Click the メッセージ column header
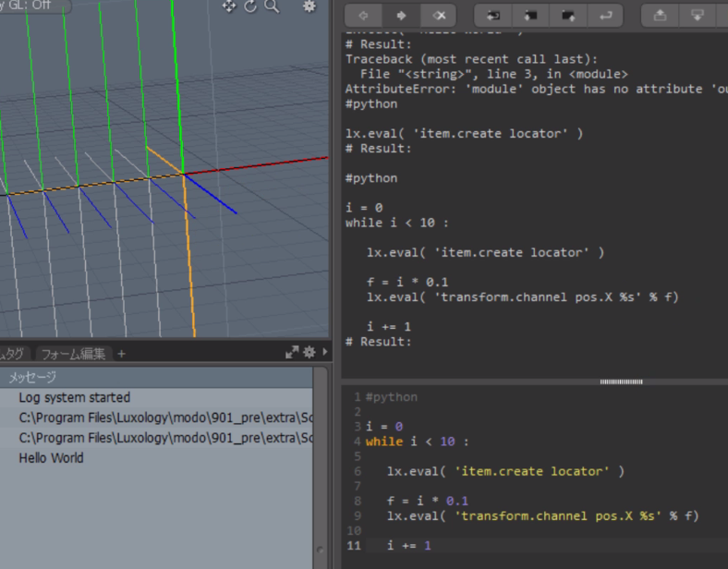 (32, 377)
